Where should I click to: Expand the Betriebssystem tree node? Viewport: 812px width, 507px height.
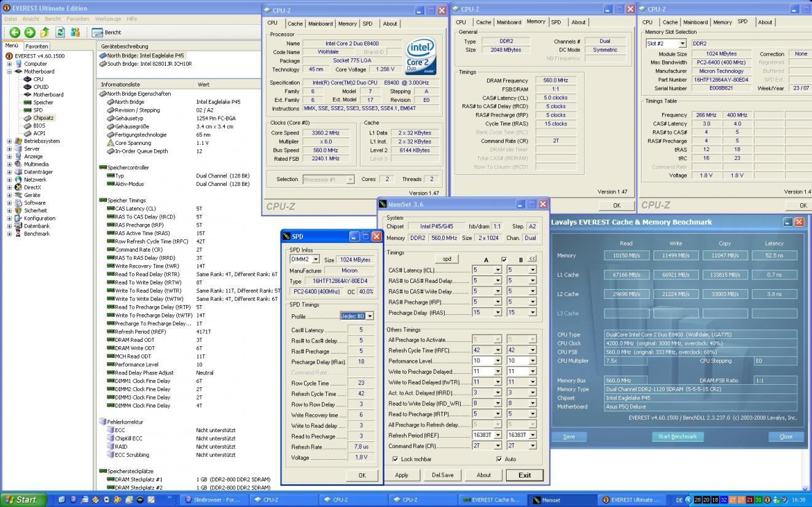(x=9, y=141)
